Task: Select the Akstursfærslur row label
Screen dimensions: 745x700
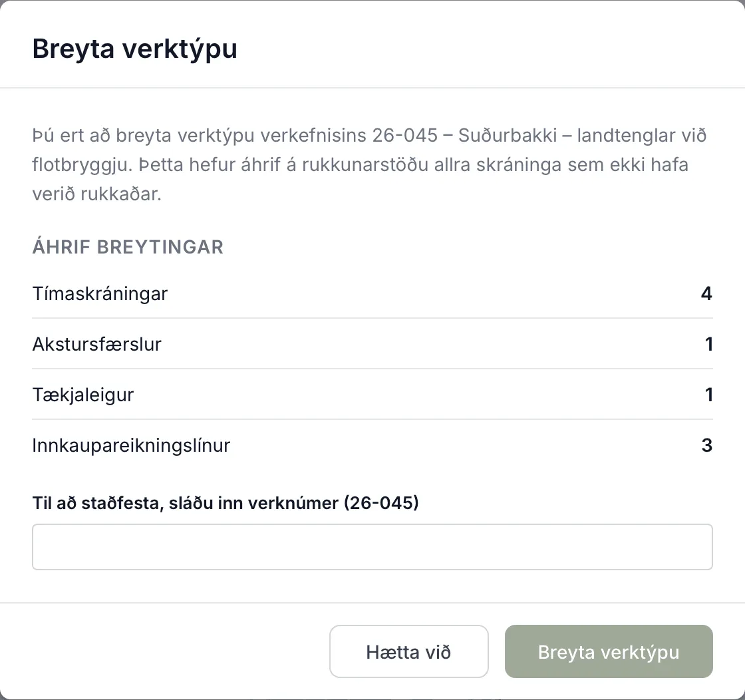Action: [97, 344]
